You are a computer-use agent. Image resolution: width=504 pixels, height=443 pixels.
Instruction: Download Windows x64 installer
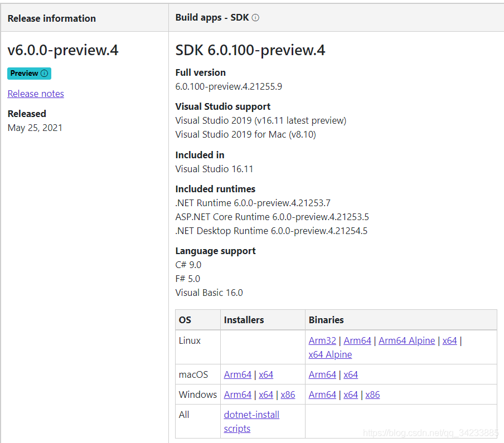[266, 395]
